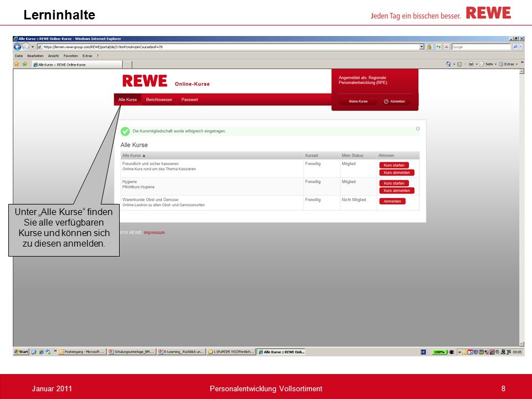The height and width of the screenshot is (399, 532).
Task: Select the Berichtswesen navigation tab
Action: tap(159, 99)
